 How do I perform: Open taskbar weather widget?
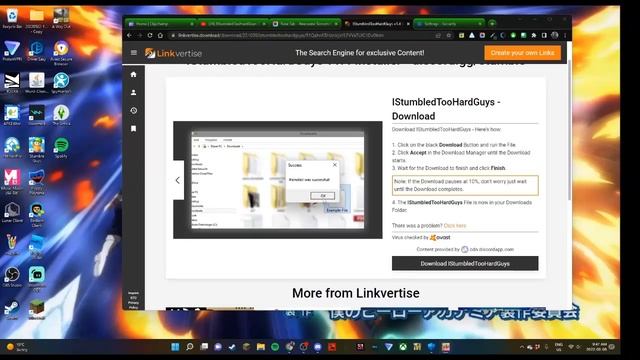tap(17, 347)
